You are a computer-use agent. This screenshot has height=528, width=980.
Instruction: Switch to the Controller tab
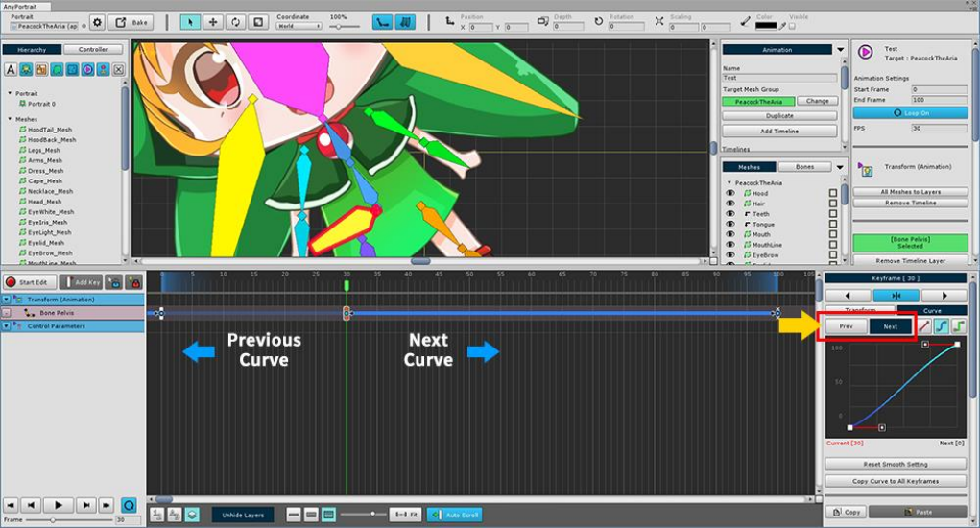click(93, 49)
